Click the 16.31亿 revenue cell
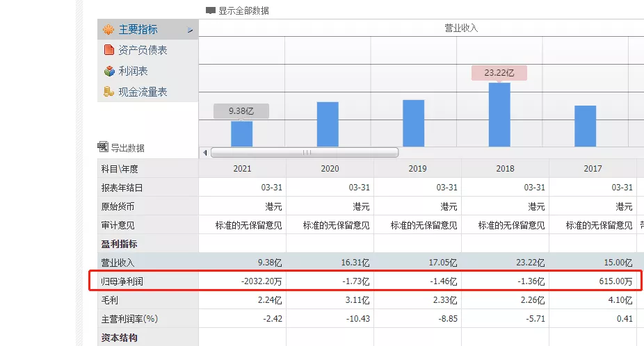The image size is (644, 346). tap(330, 263)
